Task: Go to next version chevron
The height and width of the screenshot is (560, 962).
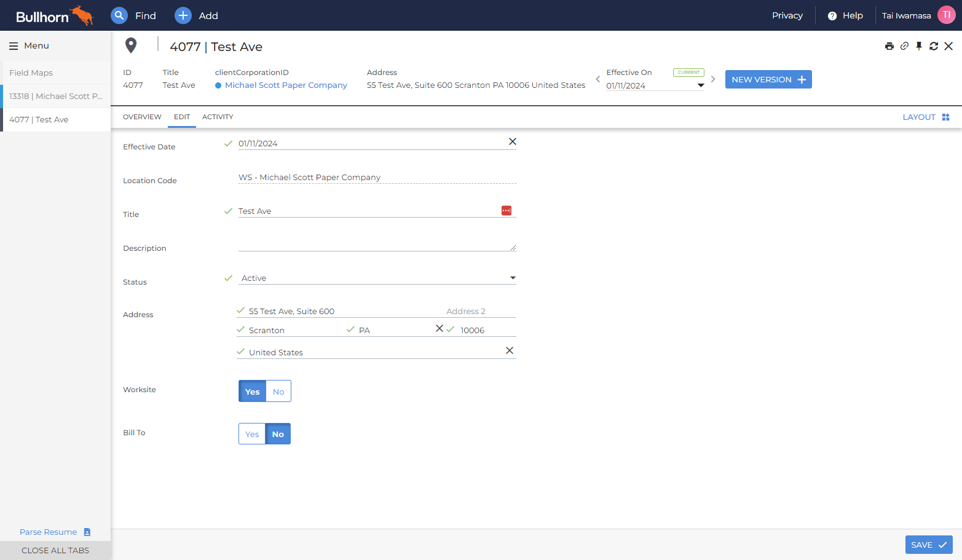Action: [713, 79]
